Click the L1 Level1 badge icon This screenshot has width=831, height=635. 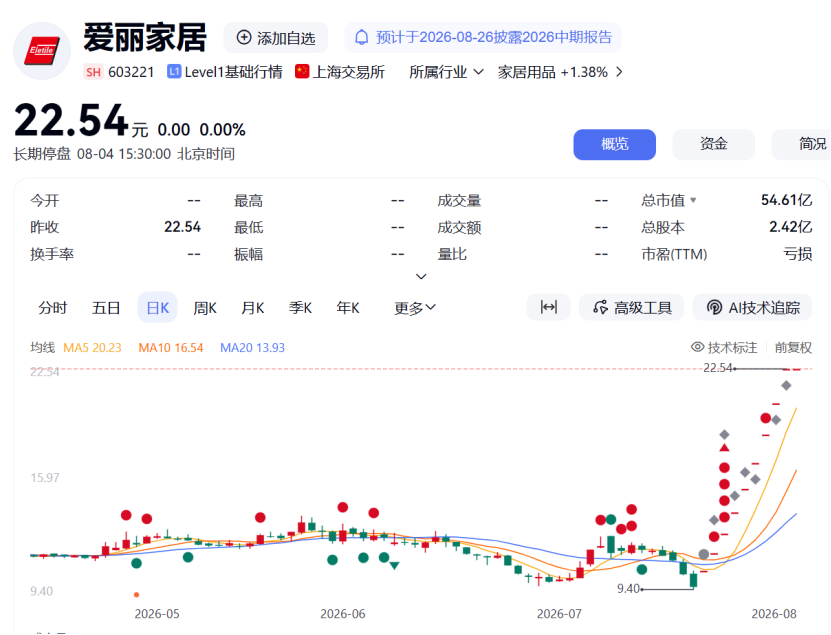pos(174,72)
